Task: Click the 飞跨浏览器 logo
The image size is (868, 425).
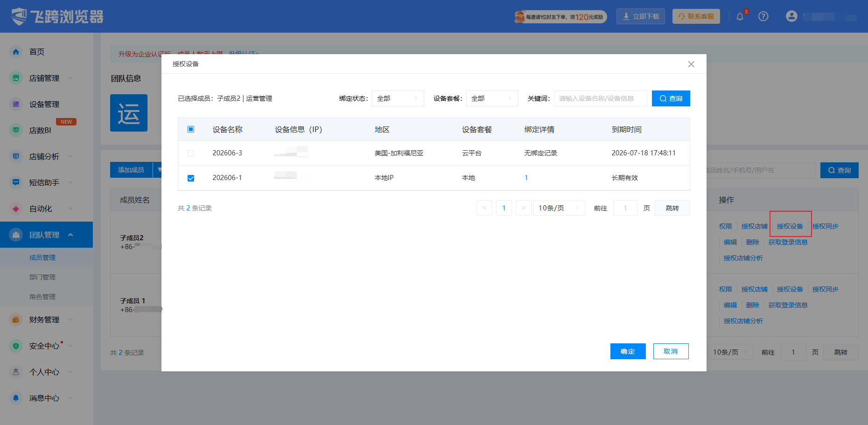Action: 57,16
